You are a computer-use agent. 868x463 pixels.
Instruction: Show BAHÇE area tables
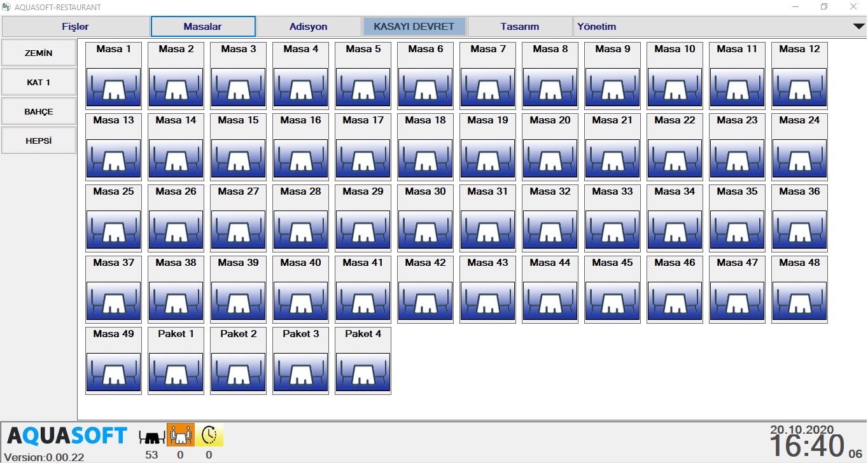pos(39,111)
